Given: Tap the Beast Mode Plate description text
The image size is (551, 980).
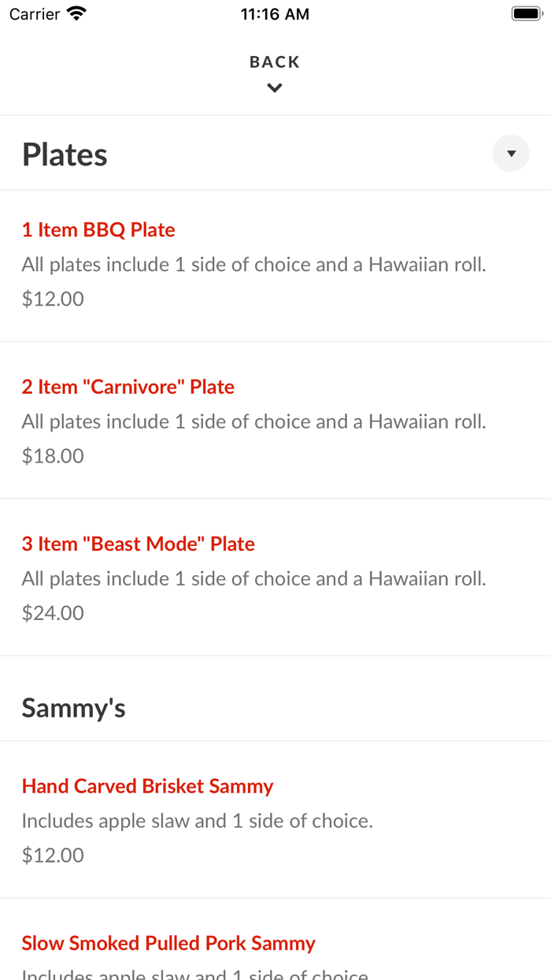Looking at the screenshot, I should coord(253,579).
